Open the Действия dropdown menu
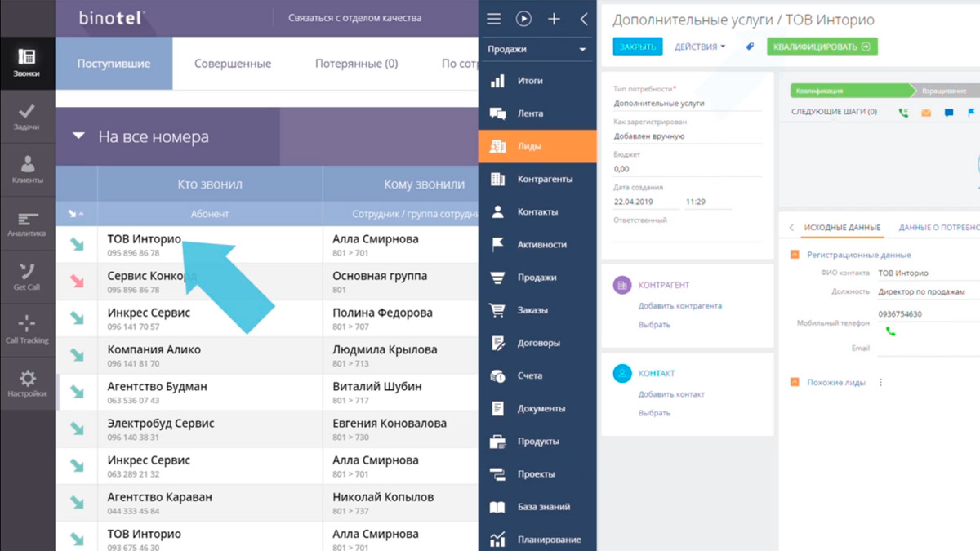980x551 pixels. coord(699,47)
